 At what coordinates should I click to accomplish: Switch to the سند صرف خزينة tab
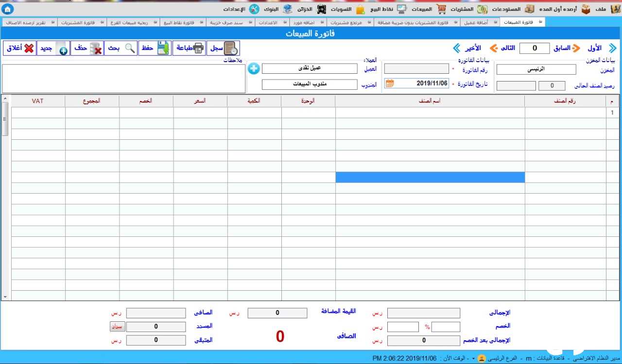pyautogui.click(x=230, y=22)
